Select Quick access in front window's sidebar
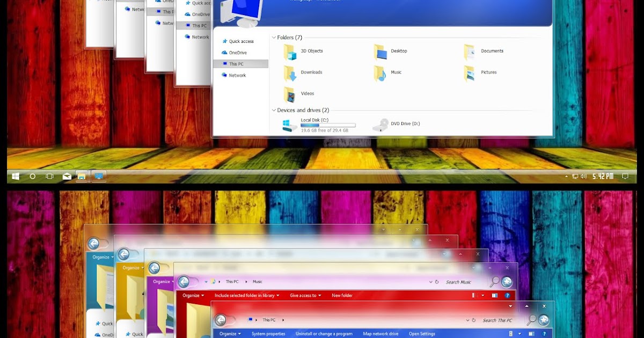Screen dimensions: 644x338 [x=241, y=41]
